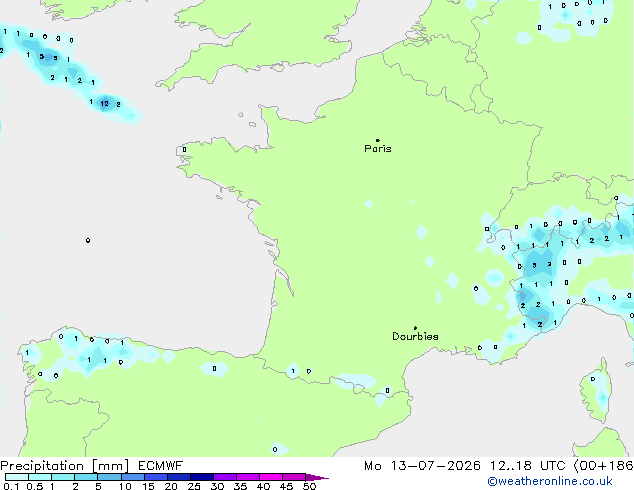Image resolution: width=634 pixels, height=490 pixels.
Task: Click the legend label '50'
Action: point(309,486)
